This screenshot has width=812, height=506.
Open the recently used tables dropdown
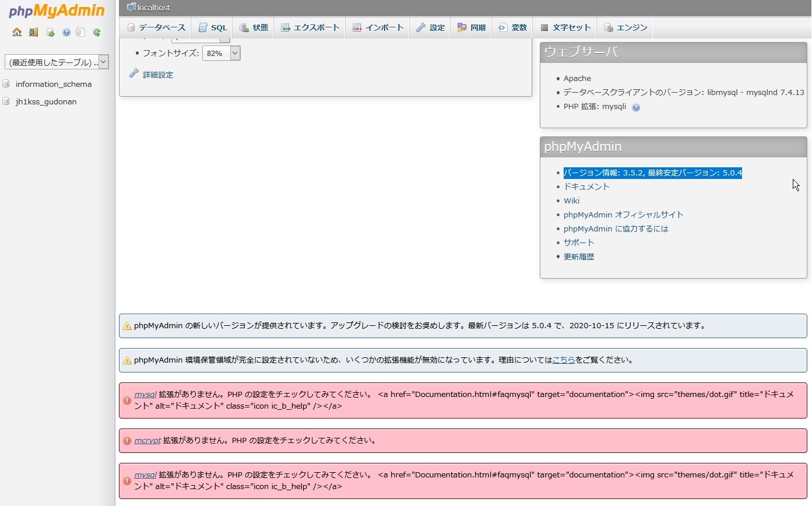click(x=57, y=62)
